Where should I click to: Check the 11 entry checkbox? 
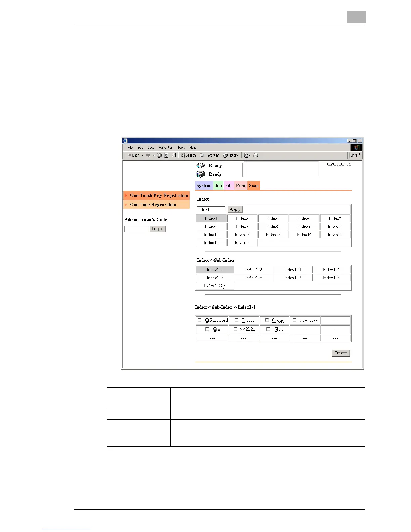click(268, 329)
